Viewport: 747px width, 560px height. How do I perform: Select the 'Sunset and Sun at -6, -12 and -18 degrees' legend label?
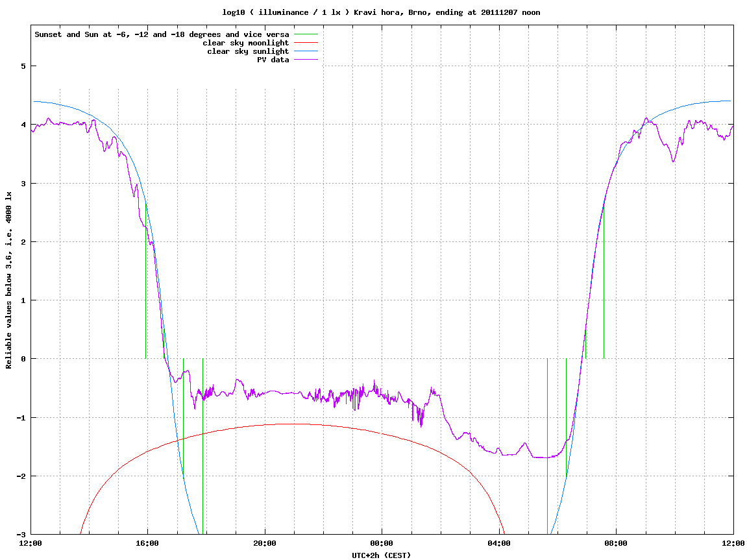(x=162, y=34)
